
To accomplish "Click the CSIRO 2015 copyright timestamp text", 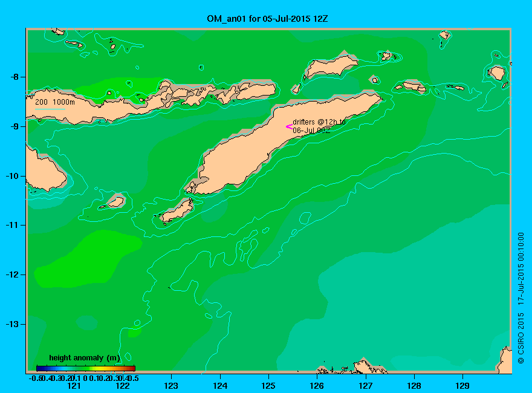I will tap(521, 298).
